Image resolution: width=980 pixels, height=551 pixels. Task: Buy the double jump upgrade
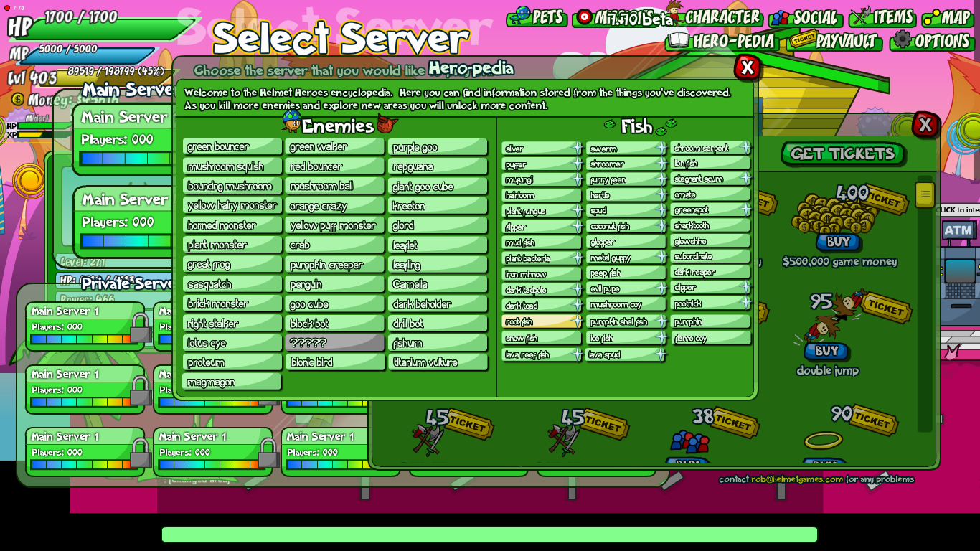(x=826, y=352)
